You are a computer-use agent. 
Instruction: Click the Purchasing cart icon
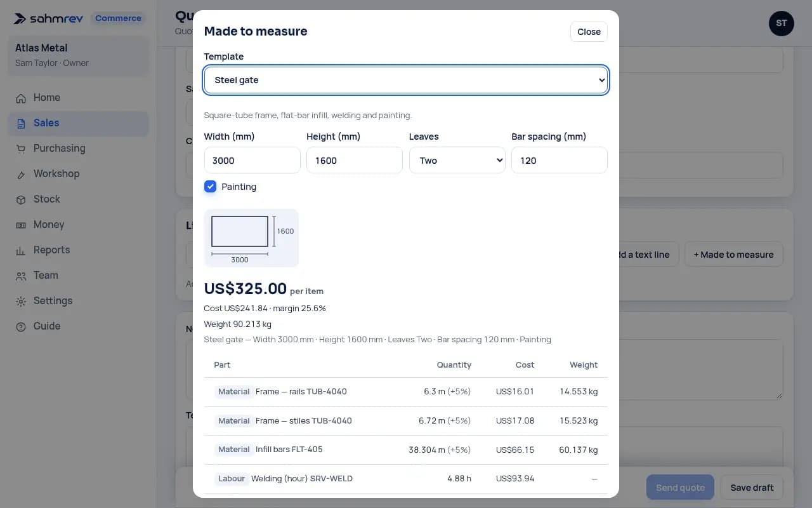tap(21, 149)
